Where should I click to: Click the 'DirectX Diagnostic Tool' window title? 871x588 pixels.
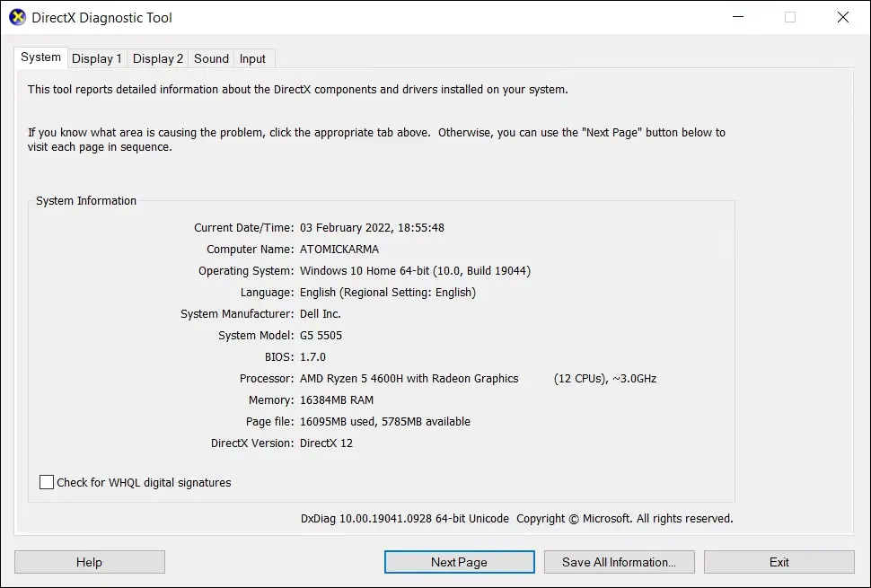pyautogui.click(x=101, y=18)
